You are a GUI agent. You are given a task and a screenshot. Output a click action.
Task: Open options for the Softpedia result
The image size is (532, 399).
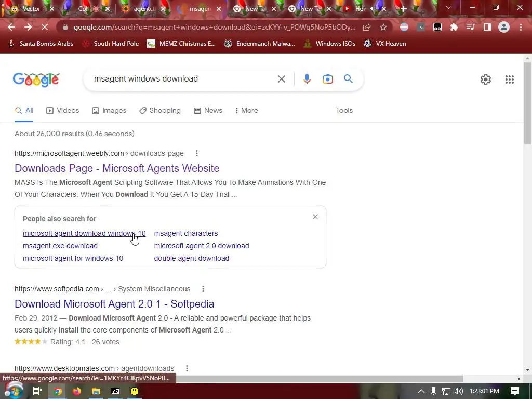coord(203,289)
